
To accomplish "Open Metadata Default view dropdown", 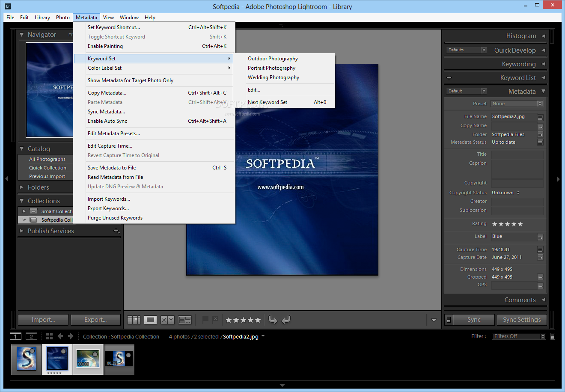I will [x=467, y=91].
